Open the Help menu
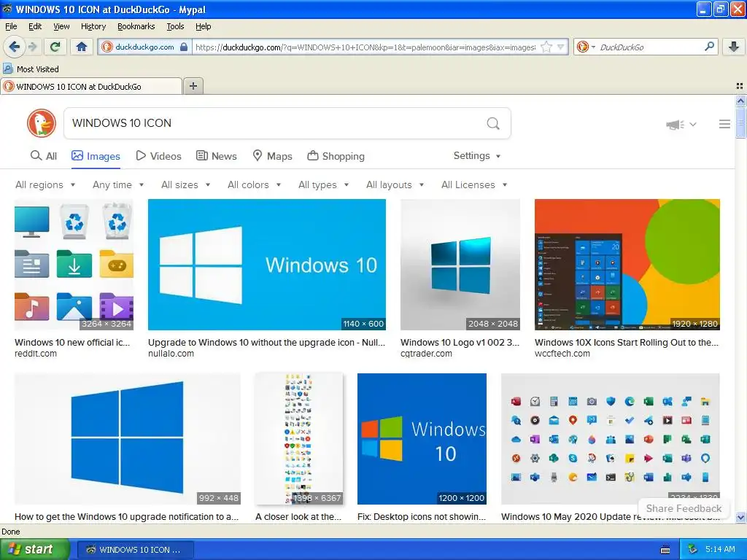 click(203, 26)
